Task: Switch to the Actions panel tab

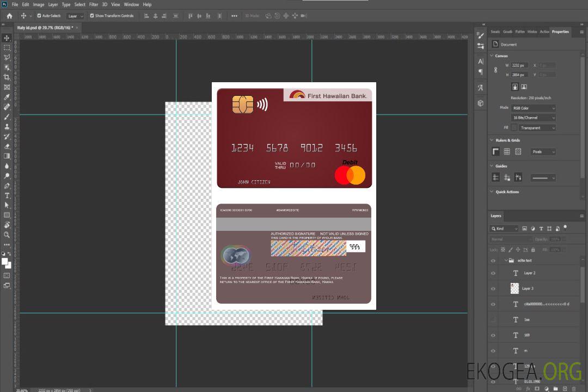Action: [x=544, y=32]
